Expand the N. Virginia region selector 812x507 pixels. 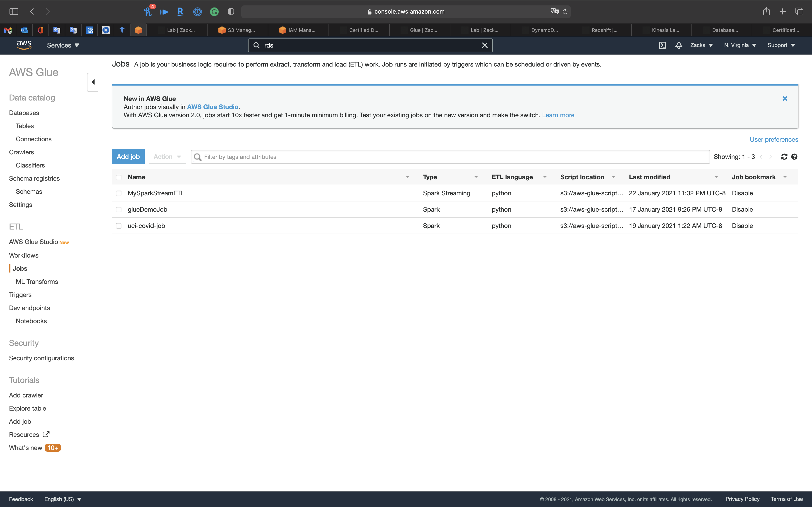coord(740,45)
